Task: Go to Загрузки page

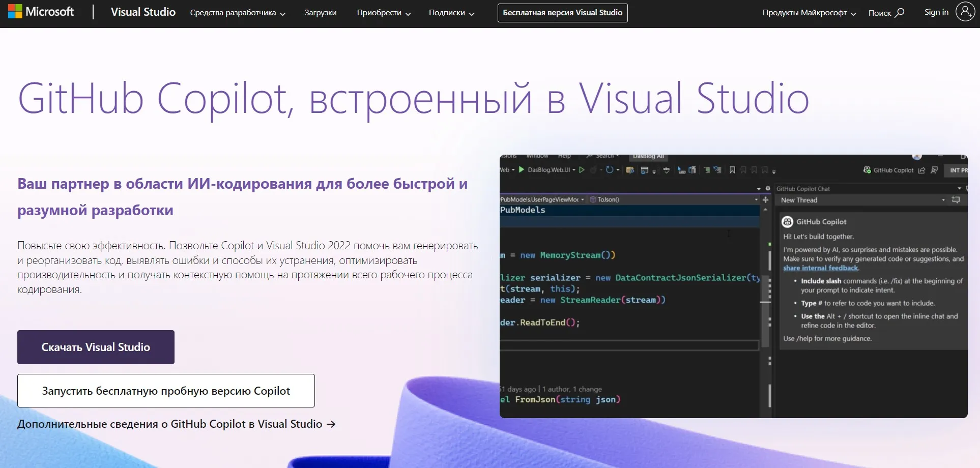Action: tap(321, 13)
